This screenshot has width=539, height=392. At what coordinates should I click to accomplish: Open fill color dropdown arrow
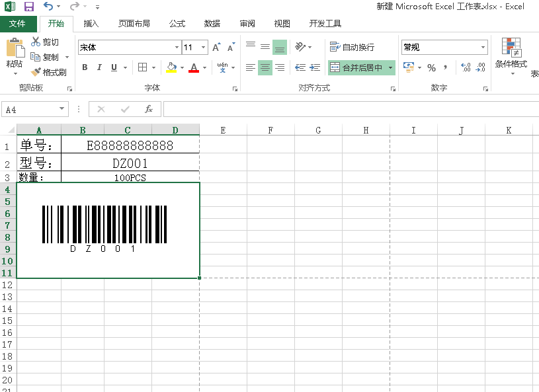tap(182, 67)
